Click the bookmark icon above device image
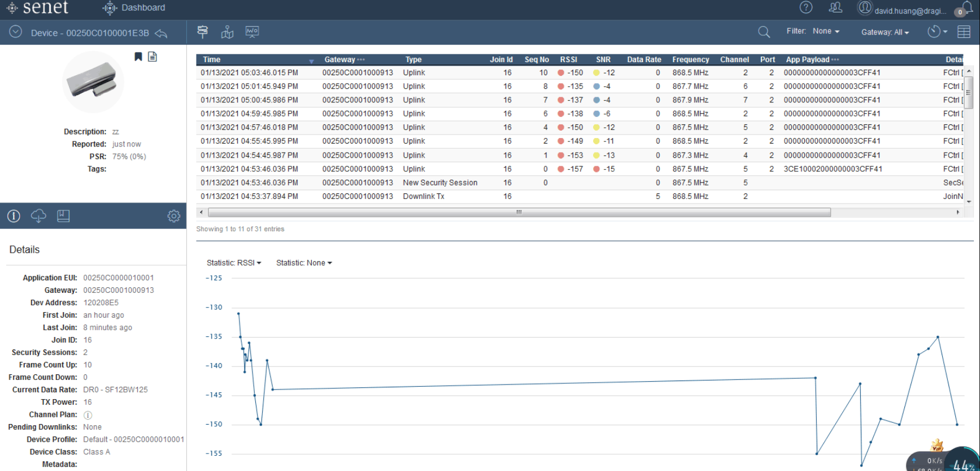This screenshot has height=471, width=980. click(x=138, y=57)
